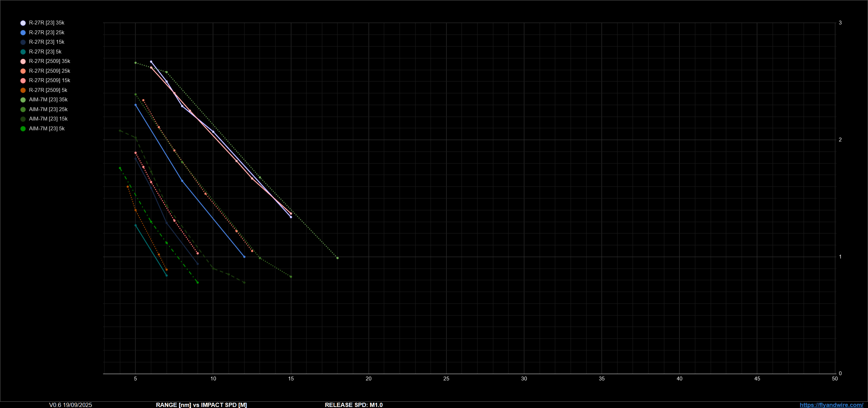Image resolution: width=868 pixels, height=408 pixels.
Task: Click the R-27R [23] 25k endpoint at 12 nm
Action: tap(244, 257)
